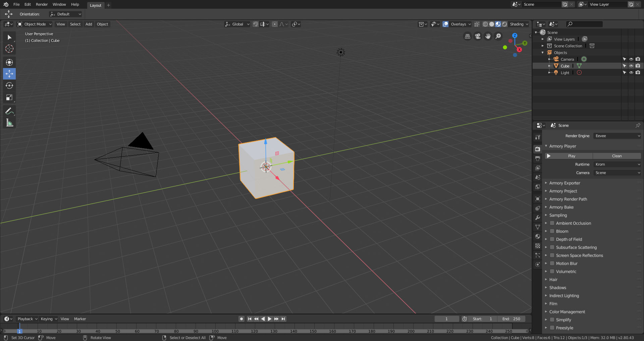Enable the Motion Blur checkbox
The image size is (644, 341).
coord(552,264)
